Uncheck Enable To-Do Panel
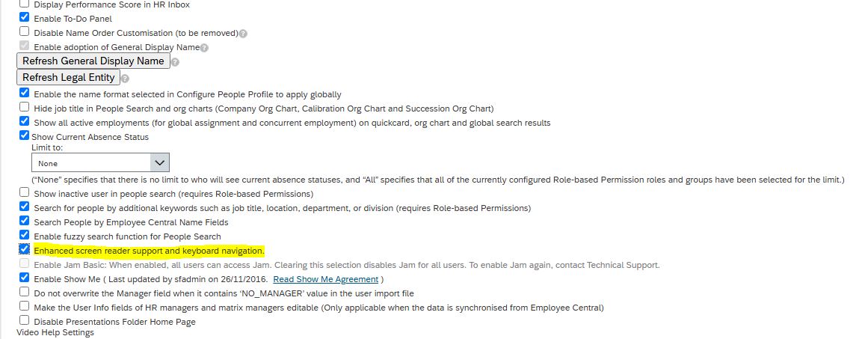Image resolution: width=868 pixels, height=339 pixels. 25,17
